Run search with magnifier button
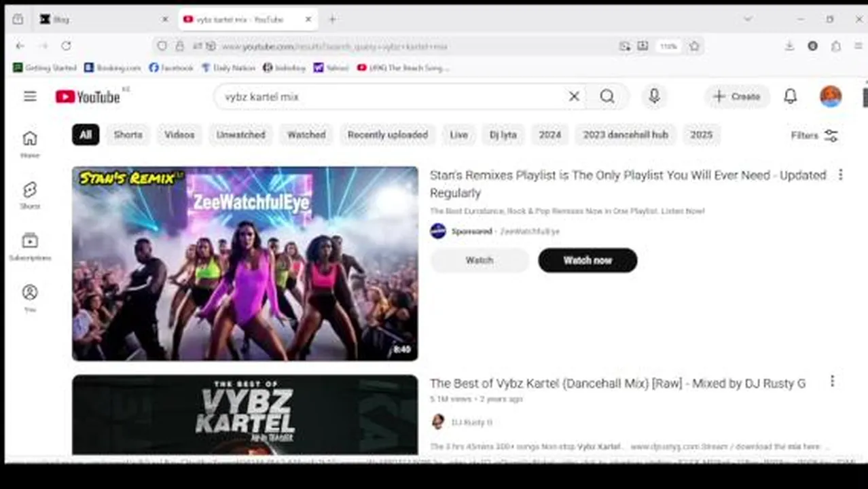This screenshot has width=868, height=489. (x=607, y=96)
